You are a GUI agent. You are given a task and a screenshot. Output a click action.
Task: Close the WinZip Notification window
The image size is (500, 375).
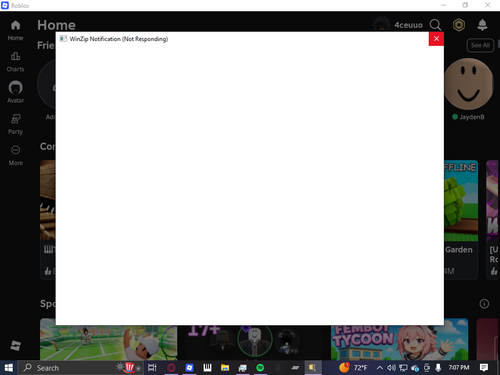pos(436,39)
